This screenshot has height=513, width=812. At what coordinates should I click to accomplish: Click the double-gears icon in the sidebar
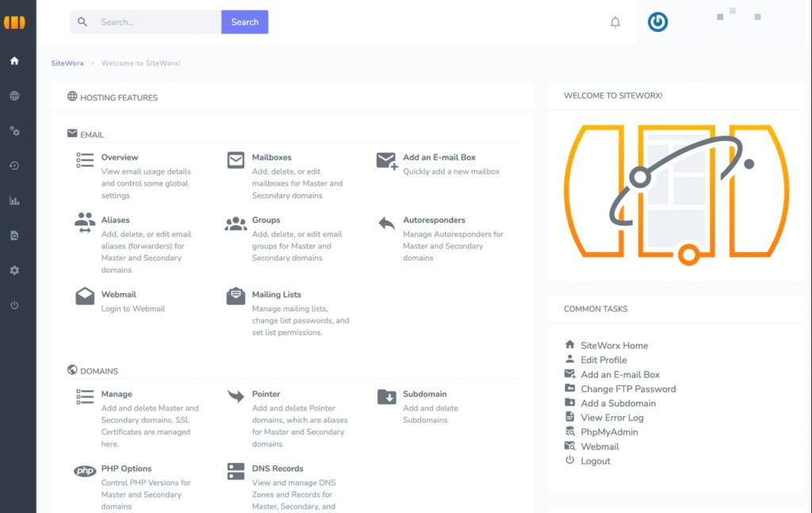click(14, 131)
